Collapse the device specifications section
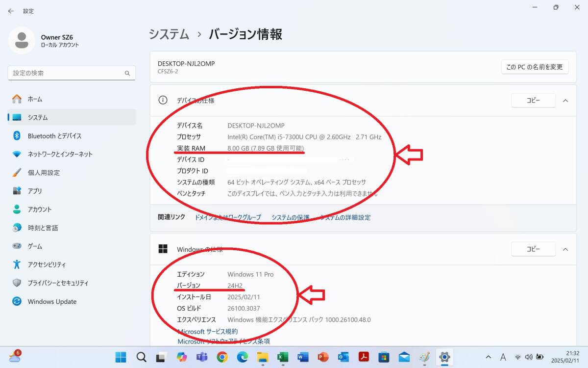Image resolution: width=588 pixels, height=368 pixels. tap(565, 101)
